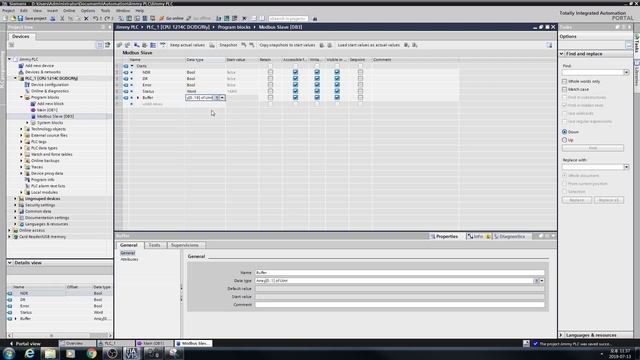640x360 pixels.
Task: Open the Find field dropdown arrow
Action: point(626,72)
